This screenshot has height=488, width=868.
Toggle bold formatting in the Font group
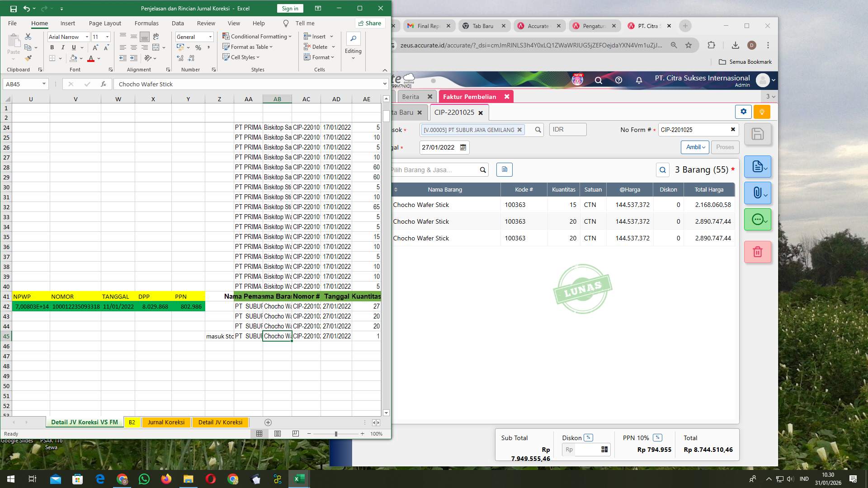pos(52,47)
